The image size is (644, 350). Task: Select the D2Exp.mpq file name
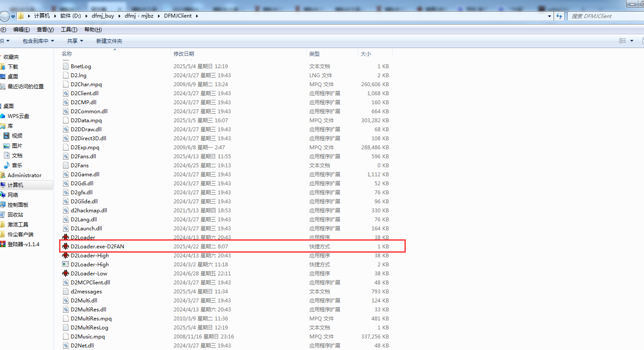pos(85,148)
